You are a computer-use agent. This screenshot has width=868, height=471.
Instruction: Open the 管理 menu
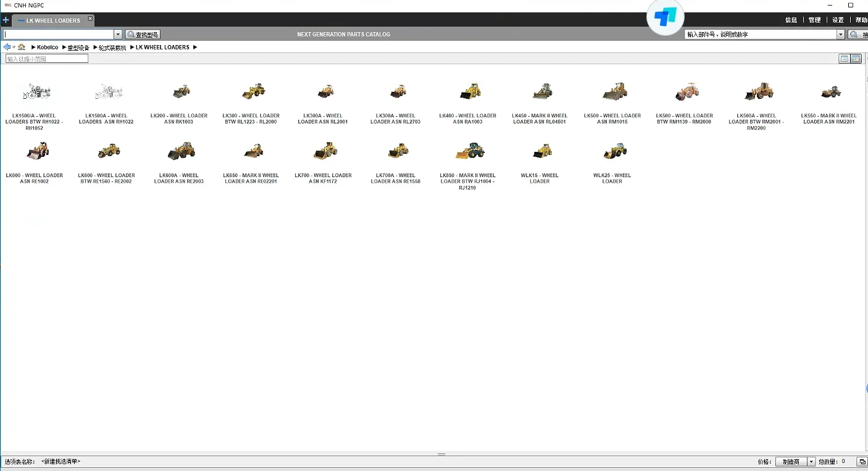coord(815,20)
